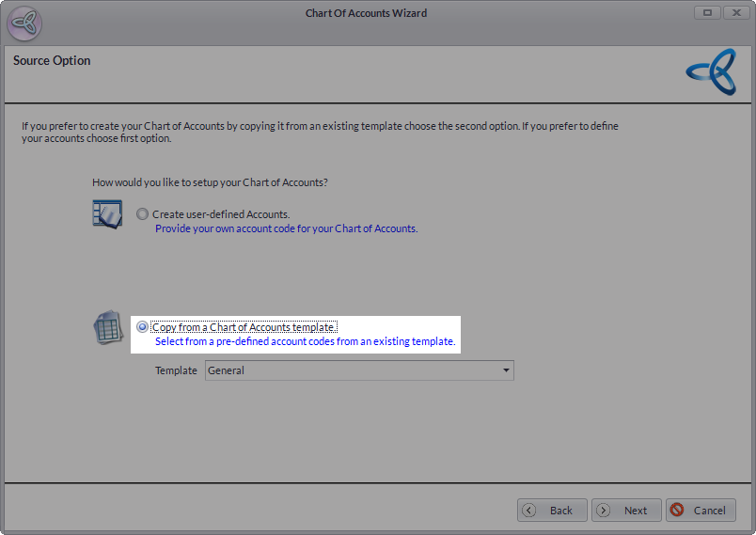
Task: Close the wizard window
Action: [x=736, y=13]
